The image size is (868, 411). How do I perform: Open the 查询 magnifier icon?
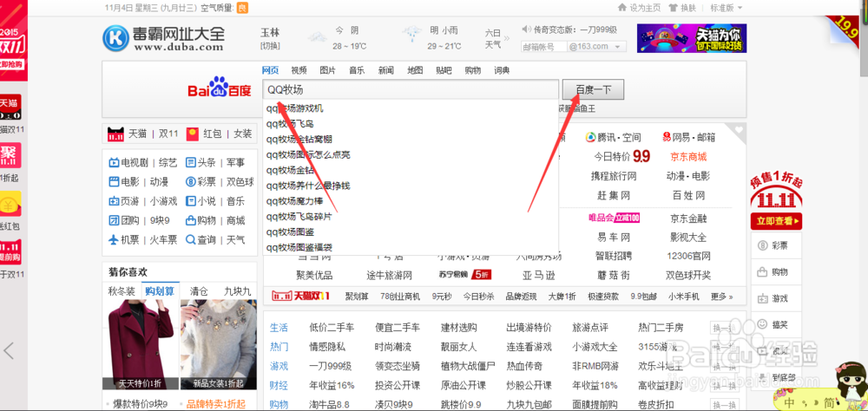(x=191, y=239)
